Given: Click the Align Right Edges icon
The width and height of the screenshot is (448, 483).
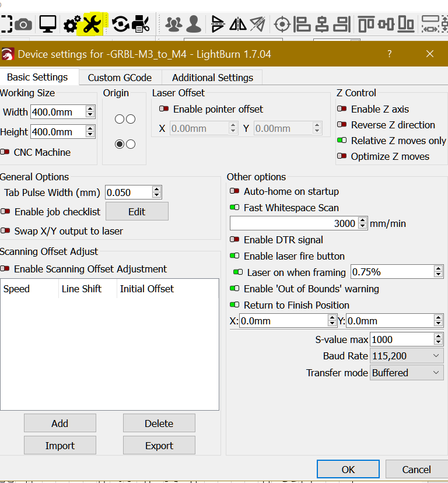Looking at the screenshot, I should click(342, 24).
